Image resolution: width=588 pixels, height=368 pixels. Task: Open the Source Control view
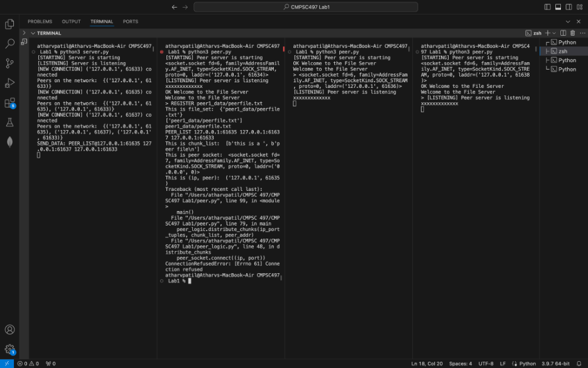pyautogui.click(x=9, y=63)
